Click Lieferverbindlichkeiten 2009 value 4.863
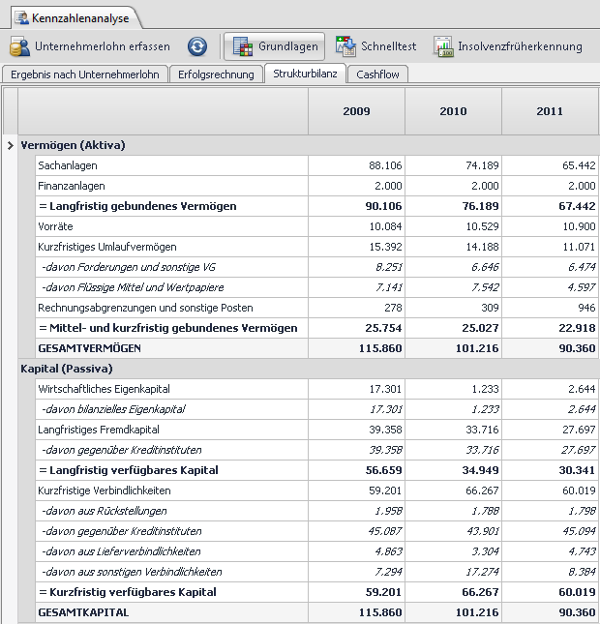The height and width of the screenshot is (624, 600). point(389,551)
